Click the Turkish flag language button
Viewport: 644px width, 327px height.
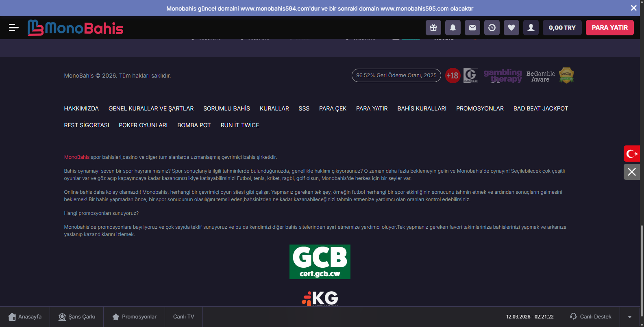[632, 154]
